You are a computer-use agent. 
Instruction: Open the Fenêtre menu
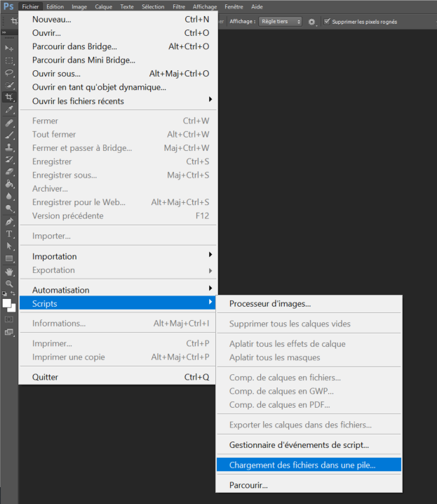tap(234, 6)
